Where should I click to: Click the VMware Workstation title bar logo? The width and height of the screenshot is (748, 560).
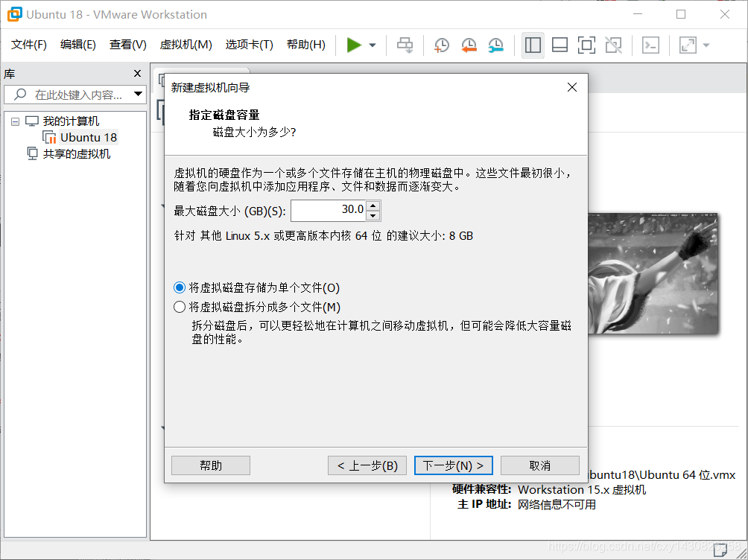[15, 14]
